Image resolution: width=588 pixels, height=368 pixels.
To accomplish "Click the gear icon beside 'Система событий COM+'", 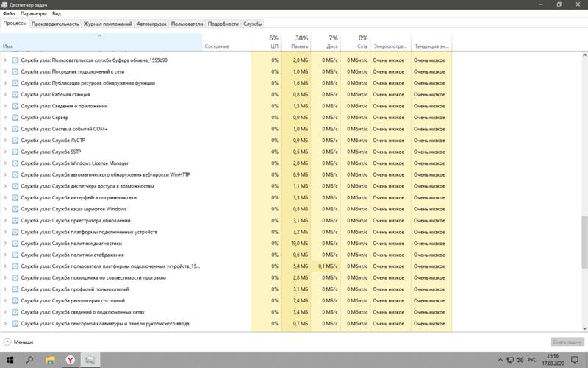I will [x=15, y=129].
